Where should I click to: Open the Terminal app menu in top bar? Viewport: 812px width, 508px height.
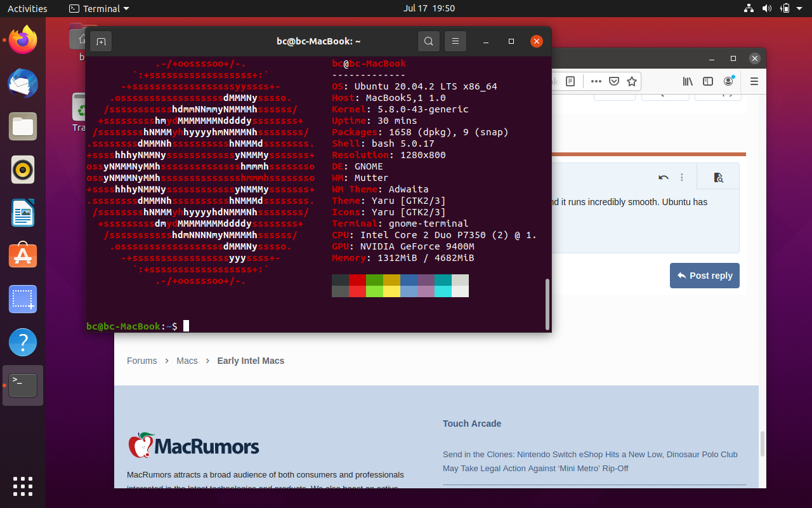coord(99,8)
